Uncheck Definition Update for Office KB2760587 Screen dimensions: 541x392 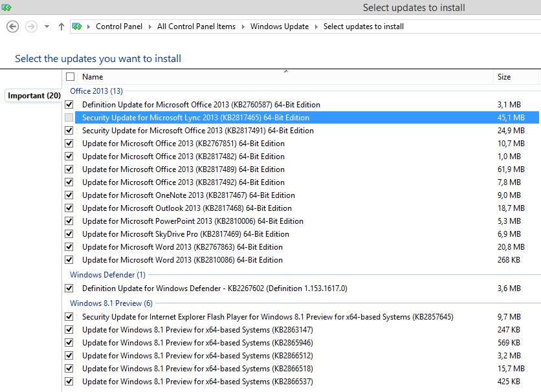click(x=69, y=104)
